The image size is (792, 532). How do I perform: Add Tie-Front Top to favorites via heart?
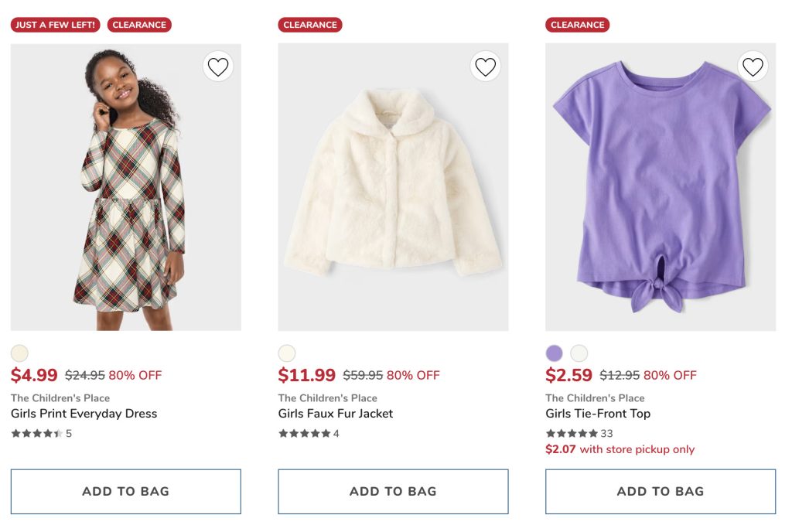click(753, 67)
